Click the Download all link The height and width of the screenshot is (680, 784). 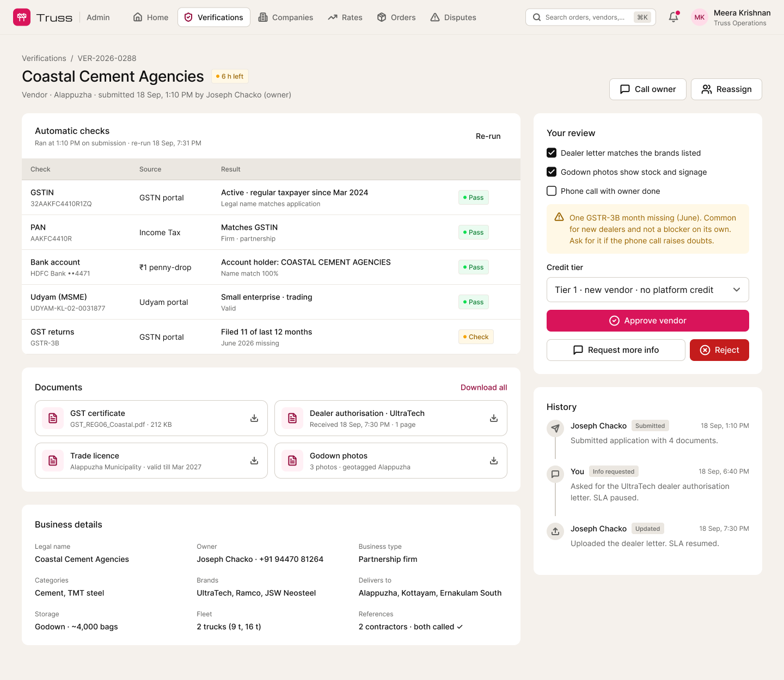point(484,388)
